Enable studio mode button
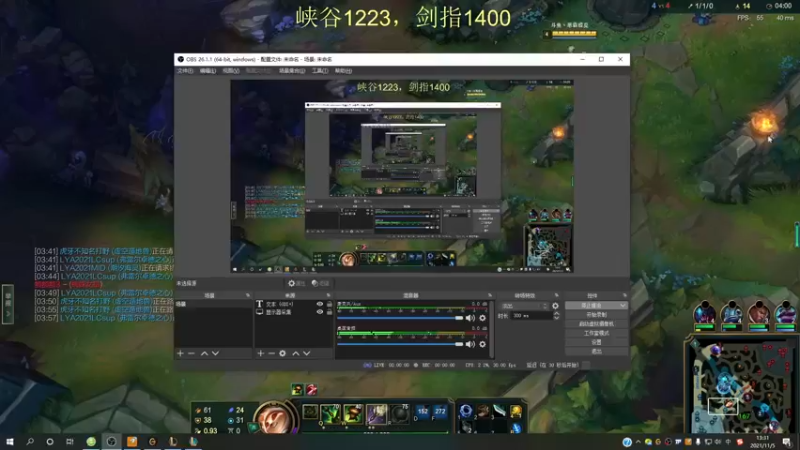Image resolution: width=800 pixels, height=450 pixels. click(x=596, y=333)
